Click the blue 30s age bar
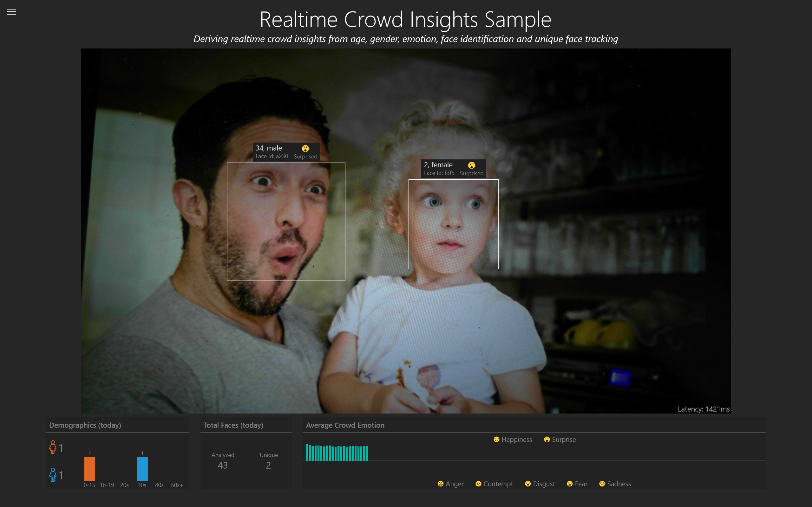This screenshot has width=812, height=507. 142,469
